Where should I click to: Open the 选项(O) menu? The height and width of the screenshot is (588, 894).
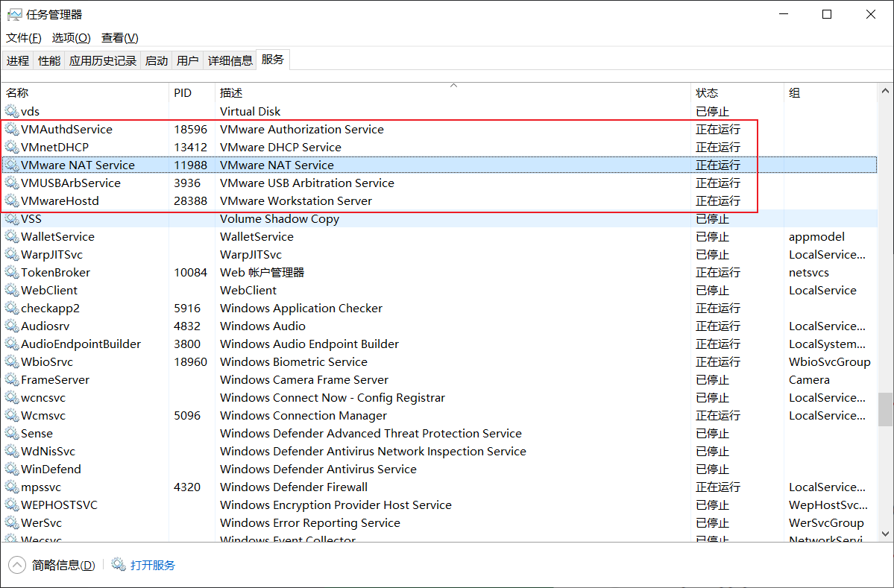[x=72, y=37]
